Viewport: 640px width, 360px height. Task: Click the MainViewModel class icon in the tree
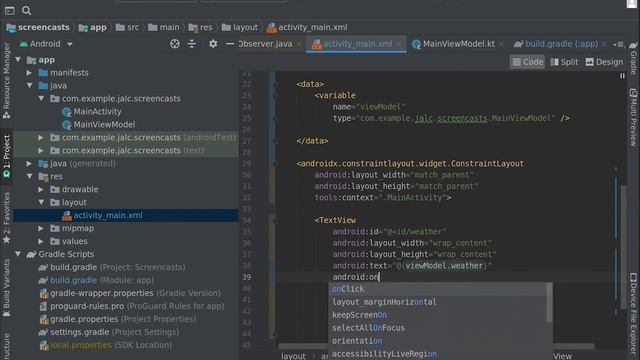point(67,125)
